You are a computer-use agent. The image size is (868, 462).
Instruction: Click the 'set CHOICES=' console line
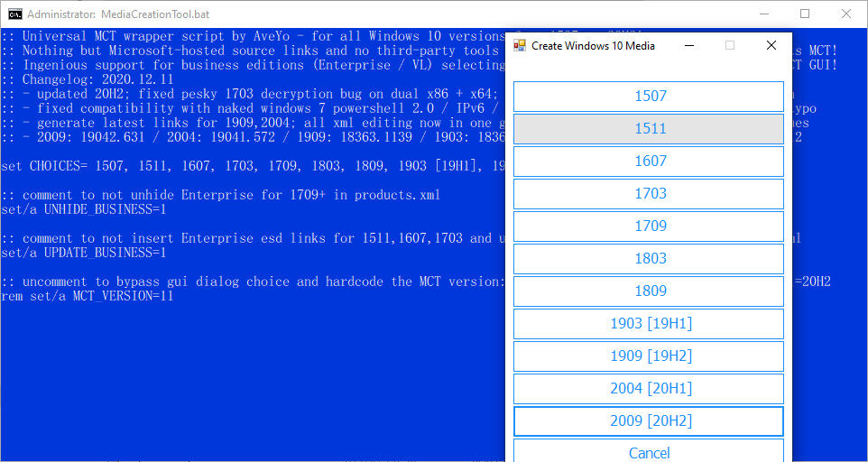[x=254, y=166]
